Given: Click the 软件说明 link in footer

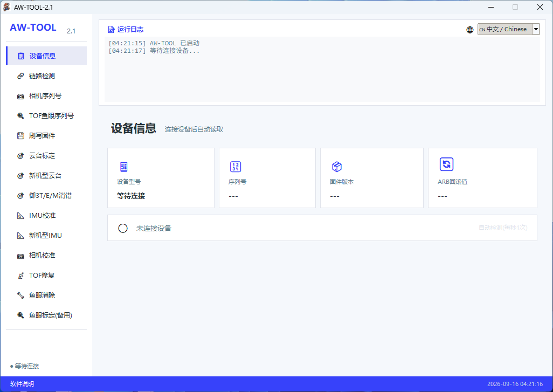Looking at the screenshot, I should click(x=22, y=384).
